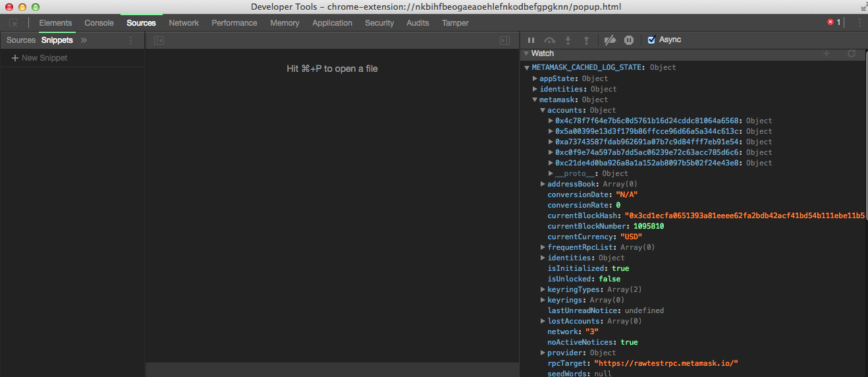This screenshot has width=868, height=377.
Task: Select the currentBlockNumber 1095810 value
Action: point(649,226)
